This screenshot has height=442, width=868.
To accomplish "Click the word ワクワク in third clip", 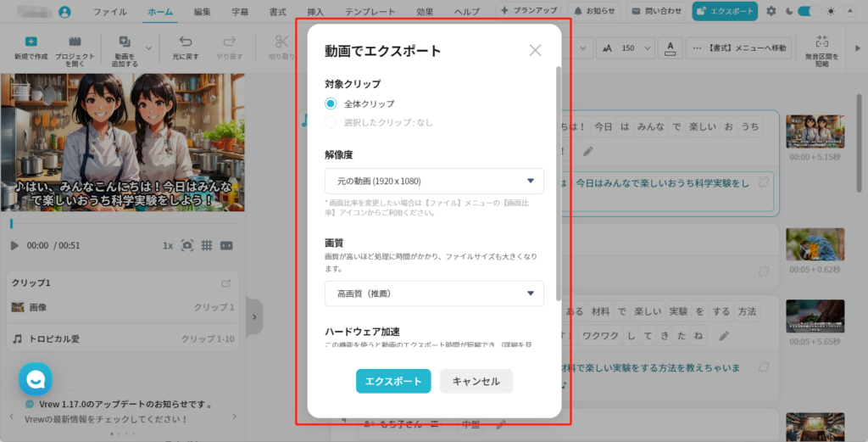I will (x=601, y=336).
